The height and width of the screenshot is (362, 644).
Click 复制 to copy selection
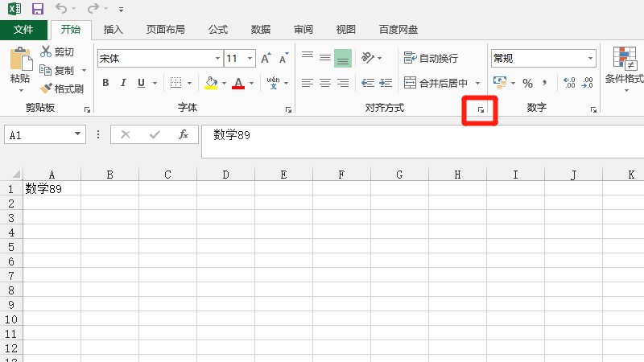tap(57, 71)
